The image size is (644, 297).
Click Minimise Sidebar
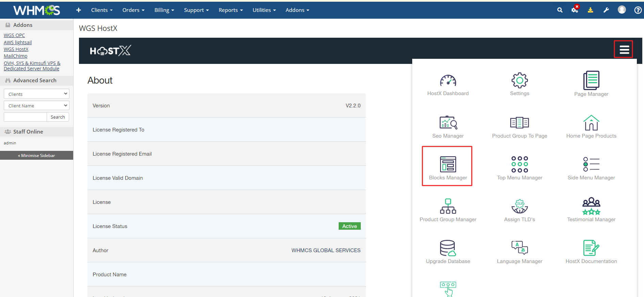coord(36,155)
